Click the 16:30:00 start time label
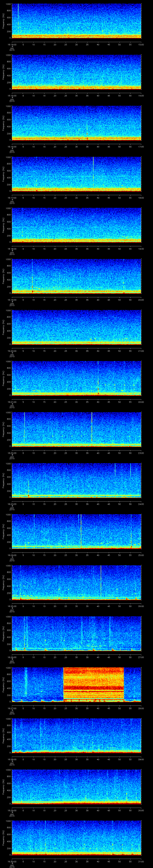 12,862
